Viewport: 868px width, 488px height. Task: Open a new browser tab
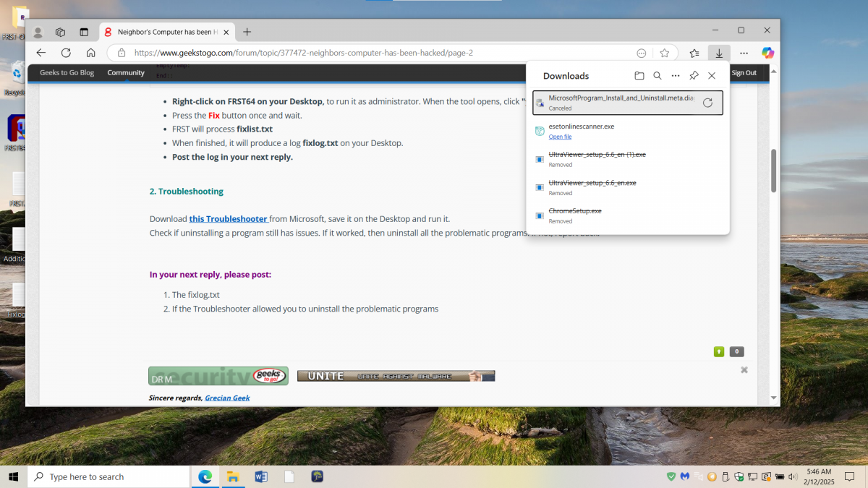click(247, 32)
